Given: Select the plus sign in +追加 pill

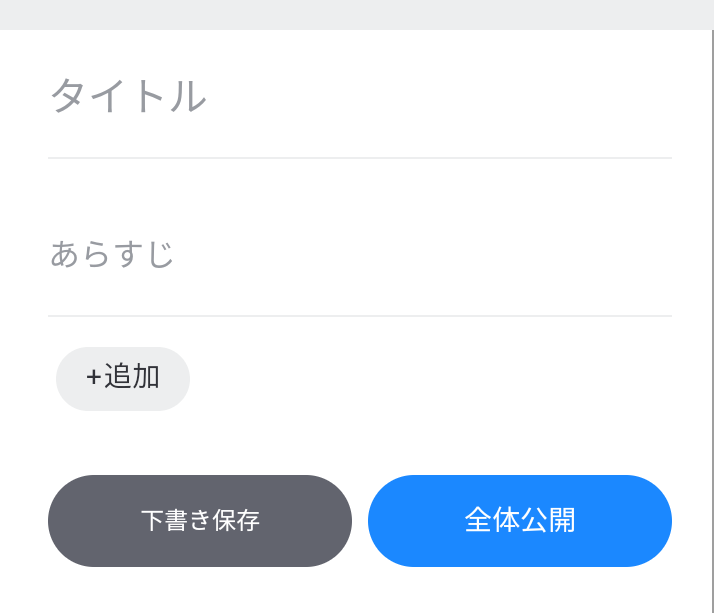Looking at the screenshot, I should pos(94,378).
